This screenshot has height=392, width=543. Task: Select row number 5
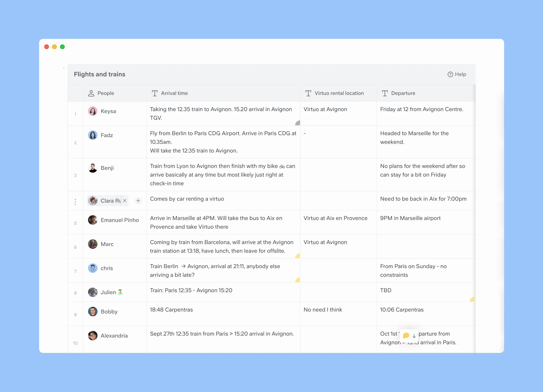click(x=75, y=223)
